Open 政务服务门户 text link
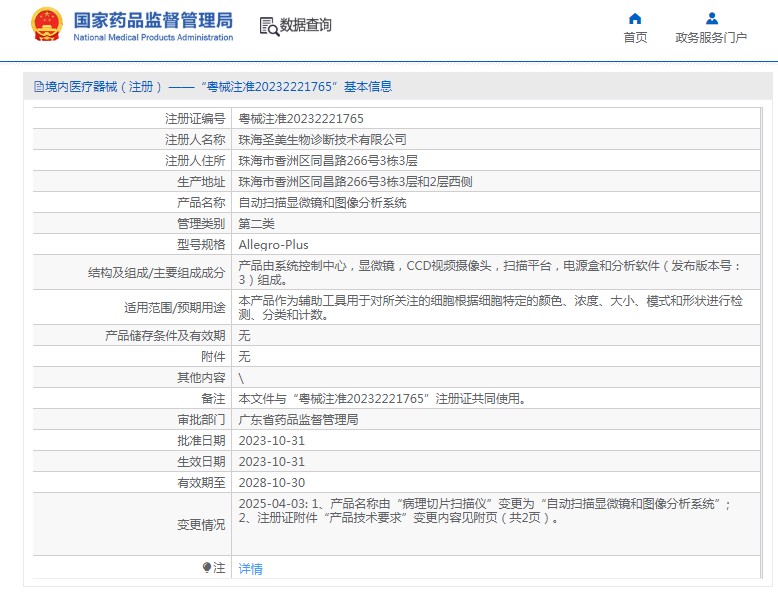 (711, 38)
